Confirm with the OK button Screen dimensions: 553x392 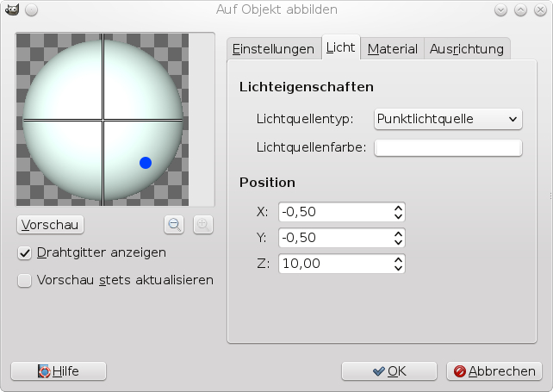pos(389,371)
